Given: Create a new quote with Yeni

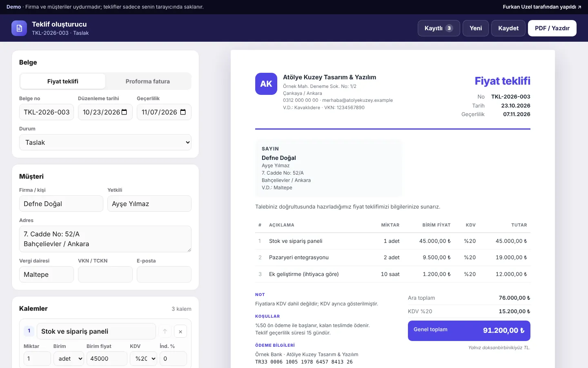Looking at the screenshot, I should pyautogui.click(x=476, y=28).
